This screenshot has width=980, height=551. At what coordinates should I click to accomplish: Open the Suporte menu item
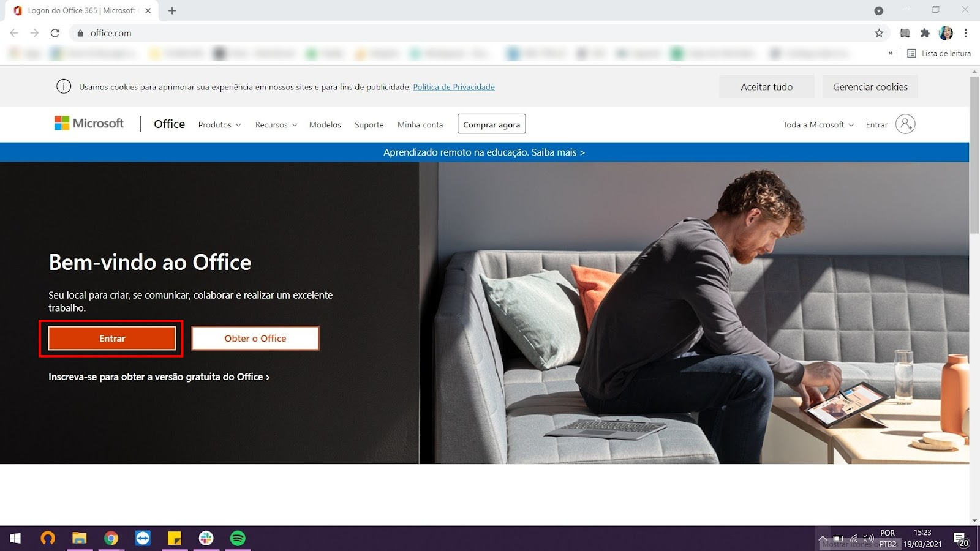coord(369,125)
